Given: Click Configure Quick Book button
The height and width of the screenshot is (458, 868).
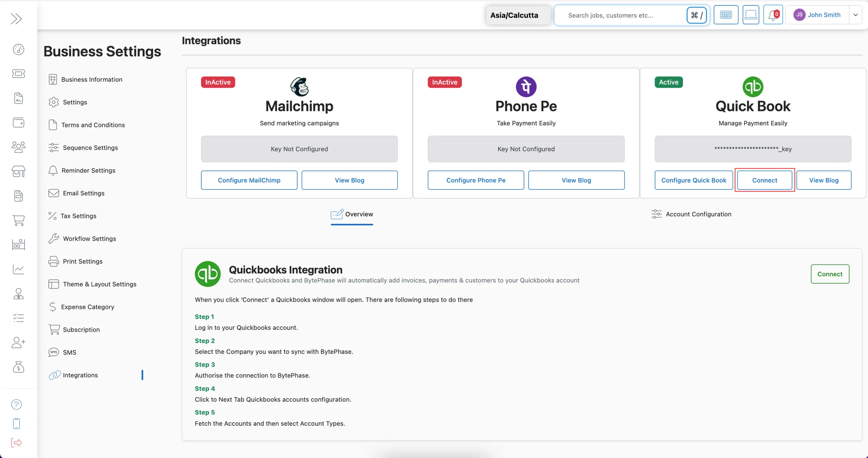Looking at the screenshot, I should [x=694, y=180].
